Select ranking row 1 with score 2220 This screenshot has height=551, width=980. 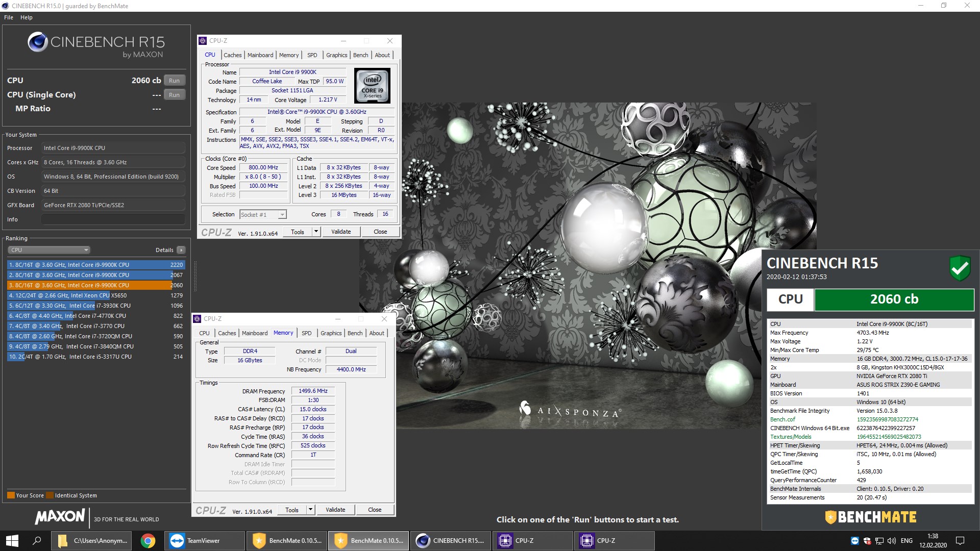[96, 265]
